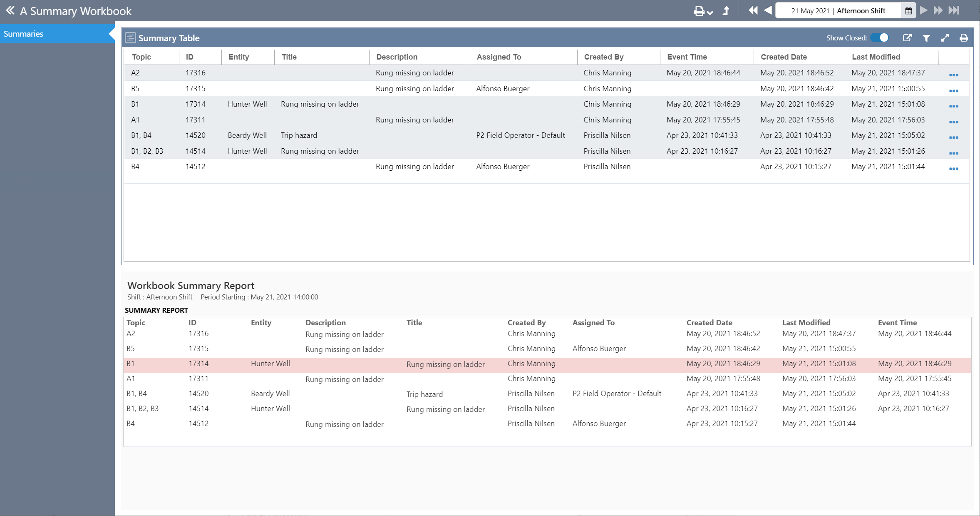Go to previous shift with left arrow
Screen dimensions: 980x516
pos(768,10)
